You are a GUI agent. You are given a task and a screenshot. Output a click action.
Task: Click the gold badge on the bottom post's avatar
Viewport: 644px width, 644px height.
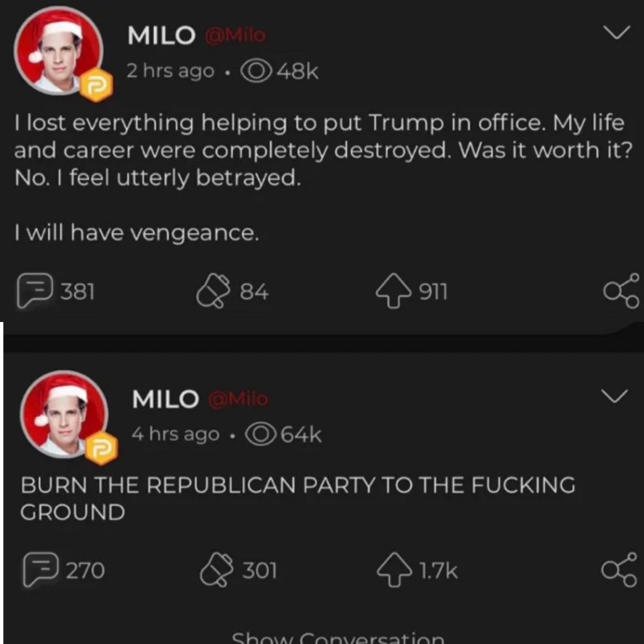(101, 448)
